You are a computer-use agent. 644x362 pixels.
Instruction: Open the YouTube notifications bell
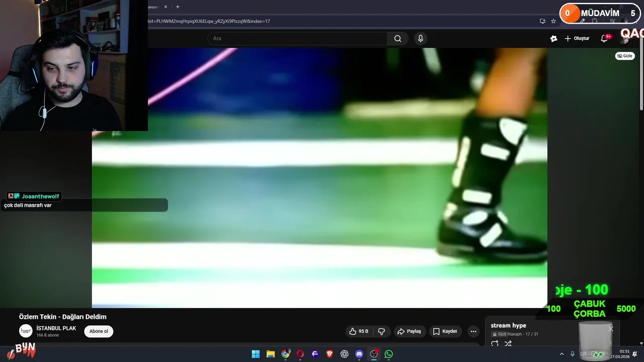click(604, 39)
